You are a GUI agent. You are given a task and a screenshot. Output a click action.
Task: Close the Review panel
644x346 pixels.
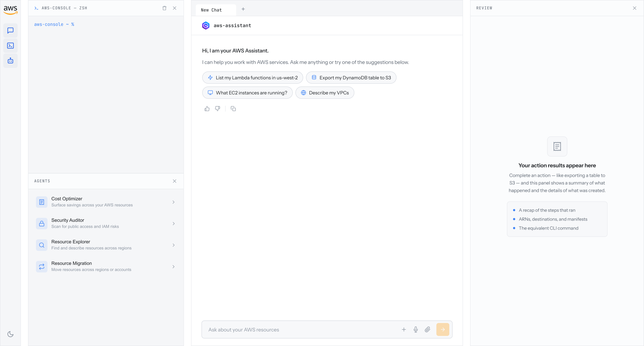(634, 8)
